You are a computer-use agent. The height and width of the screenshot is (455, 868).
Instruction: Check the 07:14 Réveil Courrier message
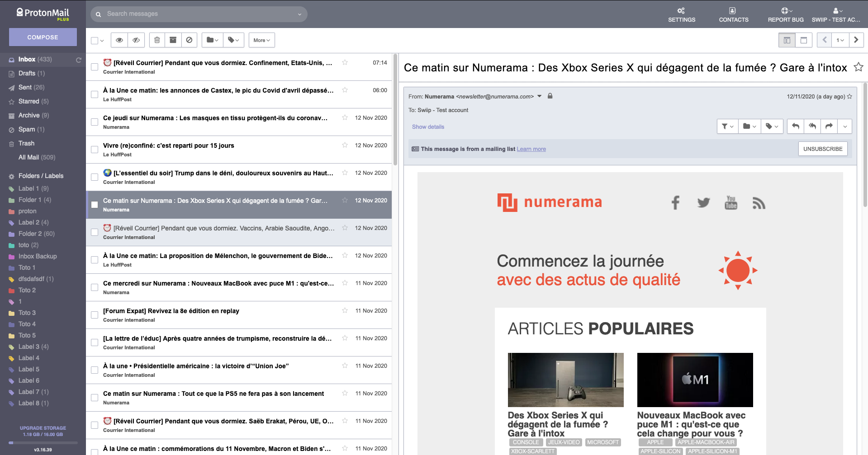tap(95, 67)
